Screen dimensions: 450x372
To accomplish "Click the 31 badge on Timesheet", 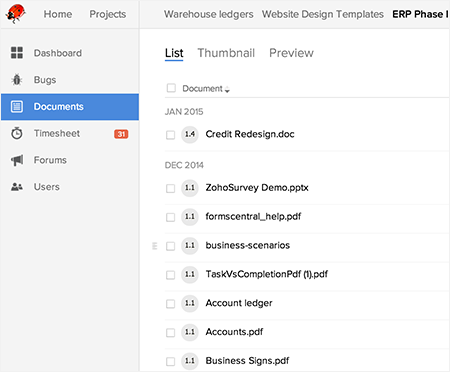I will click(121, 134).
